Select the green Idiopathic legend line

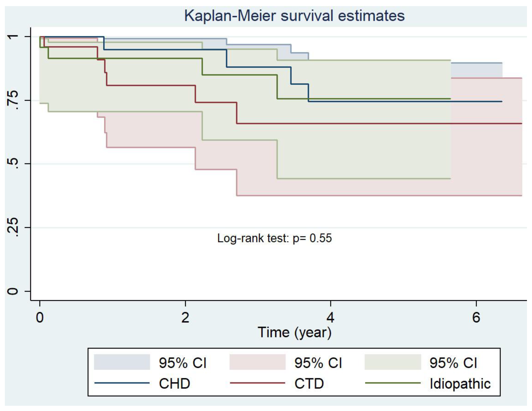click(392, 383)
